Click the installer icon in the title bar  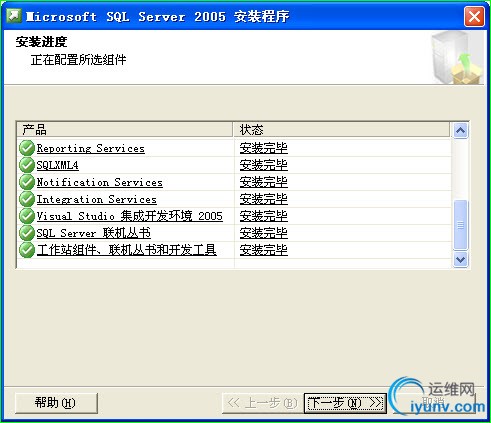14,16
